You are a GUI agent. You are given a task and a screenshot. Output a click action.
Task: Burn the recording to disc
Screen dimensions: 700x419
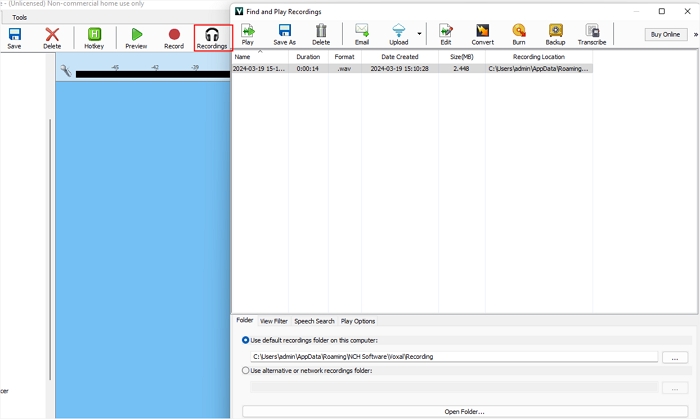pos(519,35)
